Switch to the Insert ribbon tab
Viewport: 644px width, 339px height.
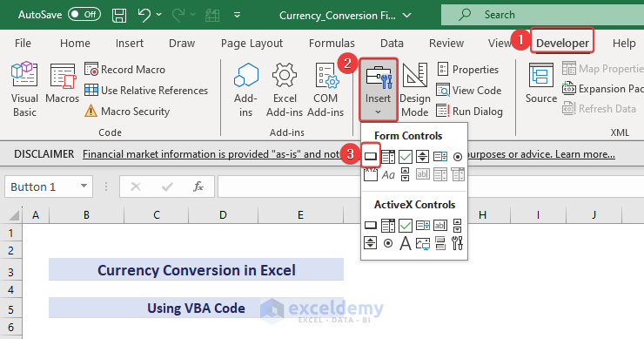130,44
